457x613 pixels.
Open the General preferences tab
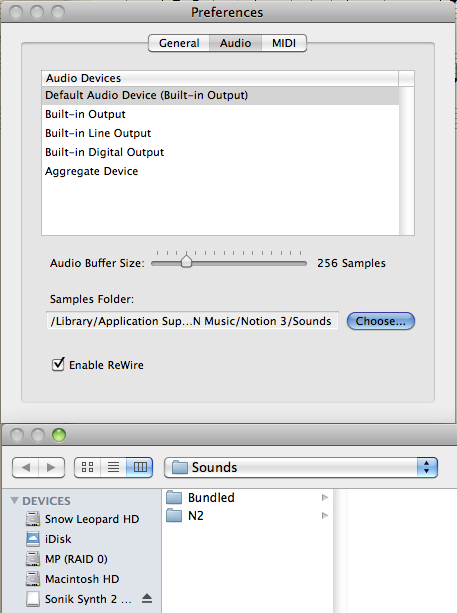click(179, 43)
